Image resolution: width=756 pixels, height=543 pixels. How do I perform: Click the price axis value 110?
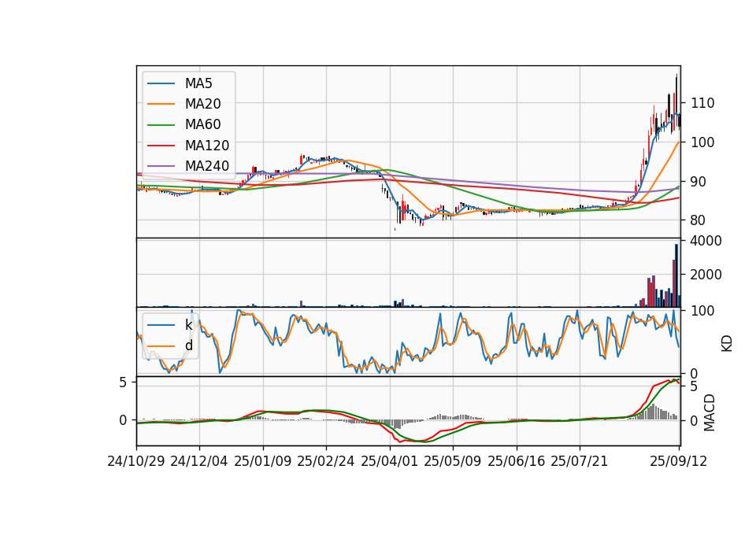click(x=702, y=103)
